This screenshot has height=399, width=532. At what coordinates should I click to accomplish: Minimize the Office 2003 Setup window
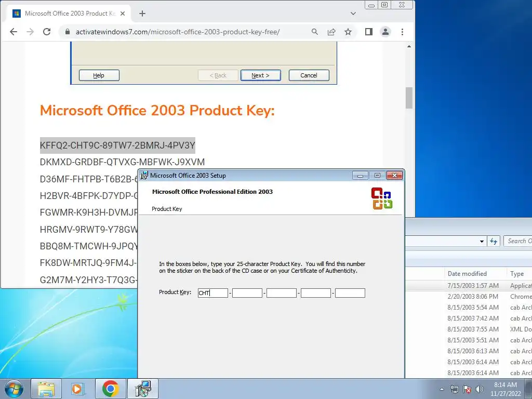361,176
